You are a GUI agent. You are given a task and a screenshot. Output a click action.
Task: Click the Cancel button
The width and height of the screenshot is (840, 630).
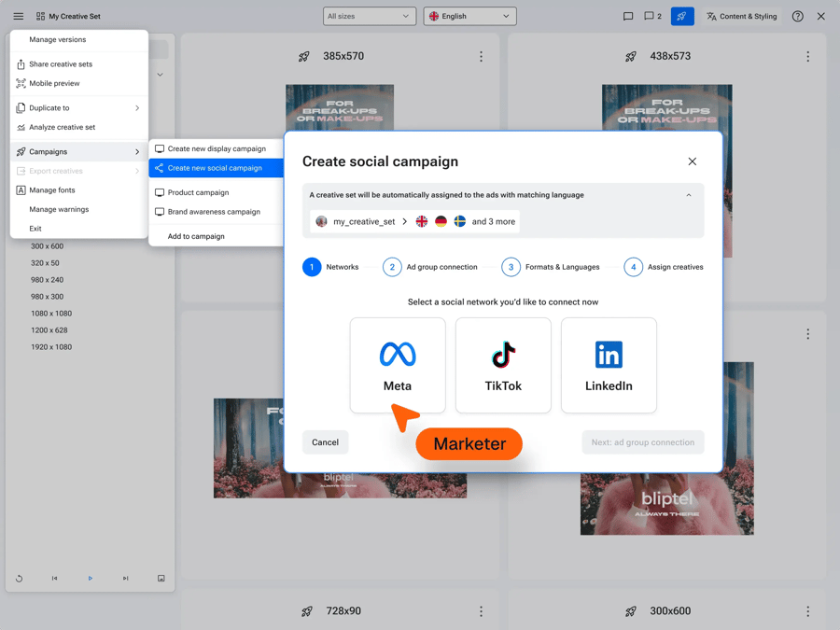[x=325, y=442]
